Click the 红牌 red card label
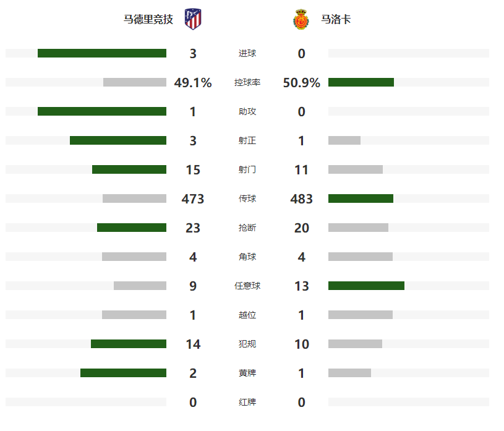504x431 pixels. coord(247,402)
